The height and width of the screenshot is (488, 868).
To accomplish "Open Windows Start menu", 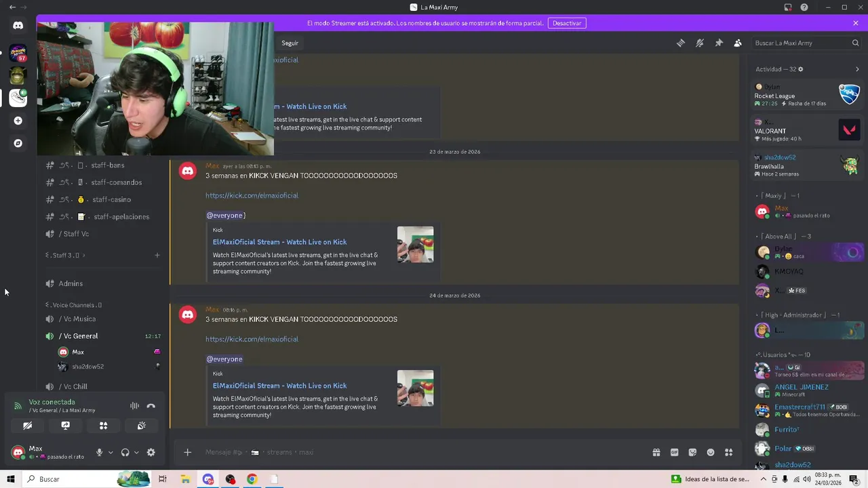I will pyautogui.click(x=11, y=479).
